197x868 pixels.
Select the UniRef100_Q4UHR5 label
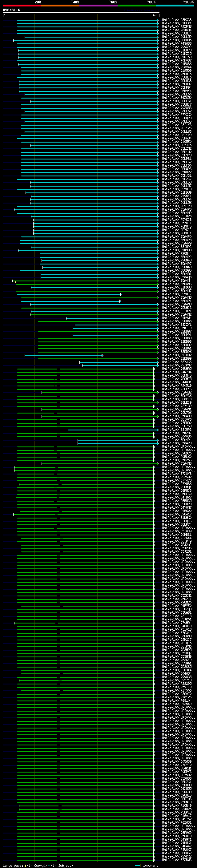(x=176, y=369)
